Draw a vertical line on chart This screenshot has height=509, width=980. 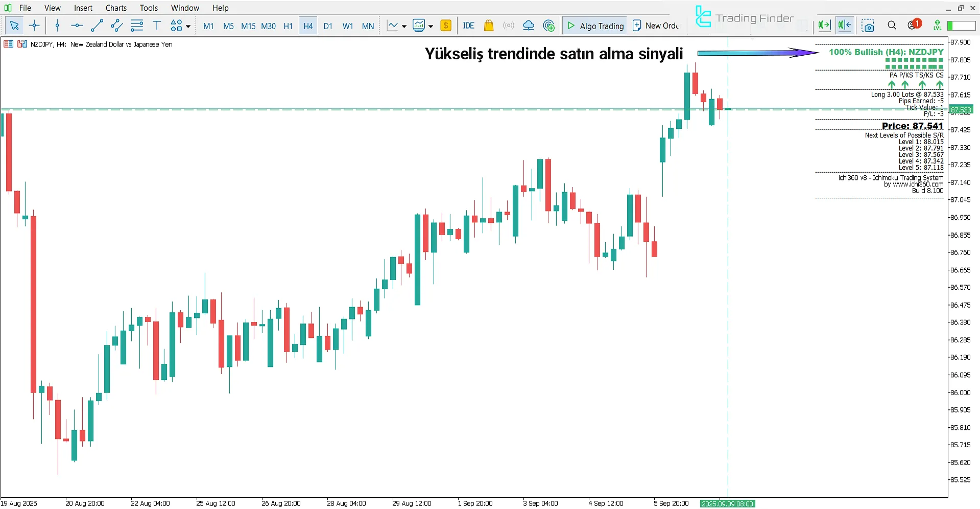[57, 26]
